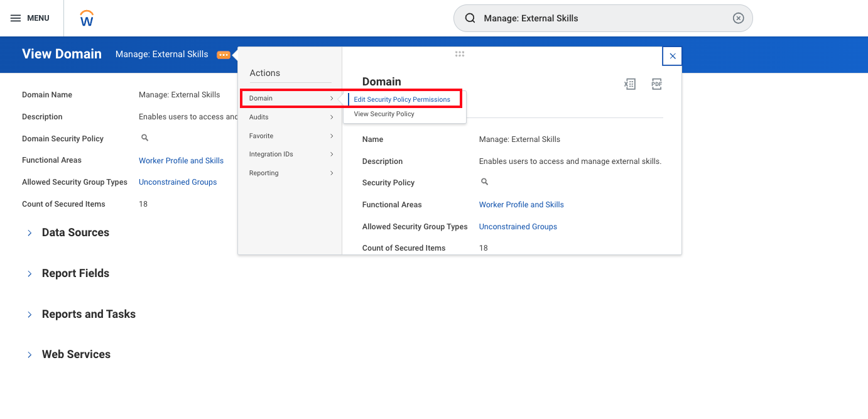
Task: Expand the Data Sources section
Action: pos(30,233)
